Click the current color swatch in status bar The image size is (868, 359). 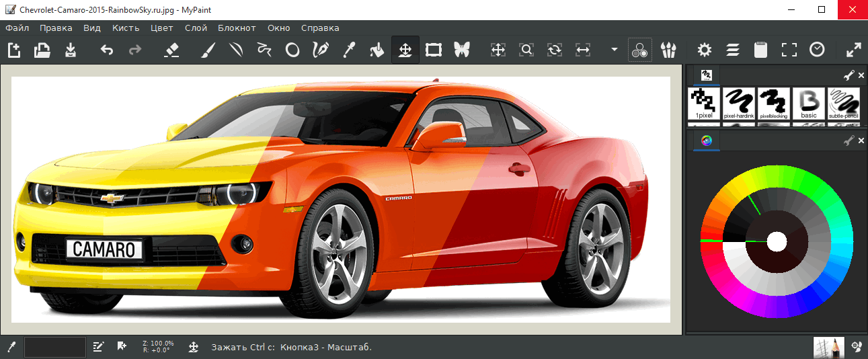coord(55,347)
